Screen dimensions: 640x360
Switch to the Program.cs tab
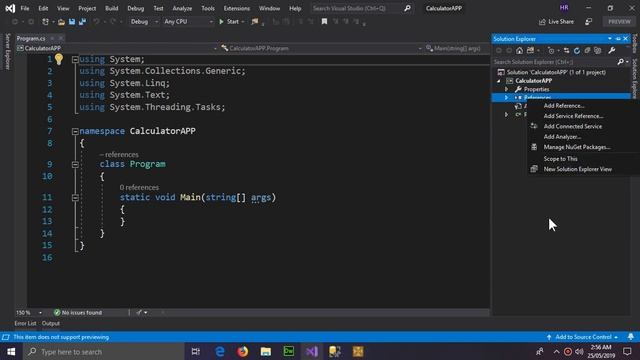[31, 38]
